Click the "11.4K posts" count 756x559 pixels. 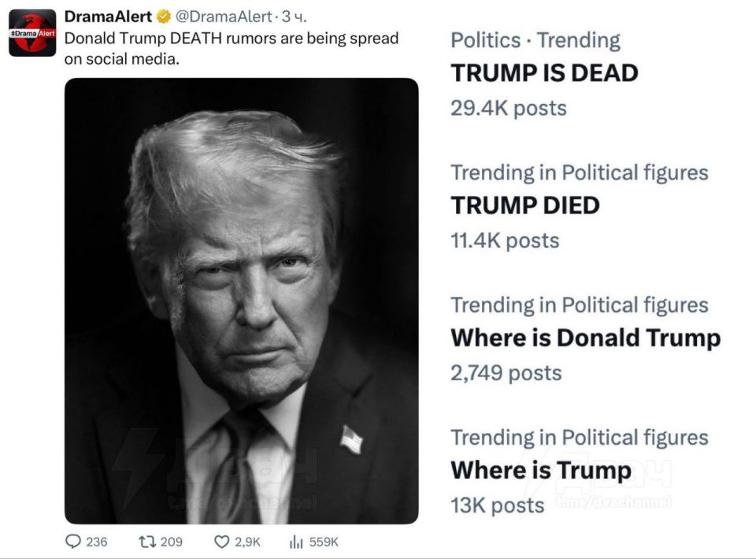tap(504, 240)
